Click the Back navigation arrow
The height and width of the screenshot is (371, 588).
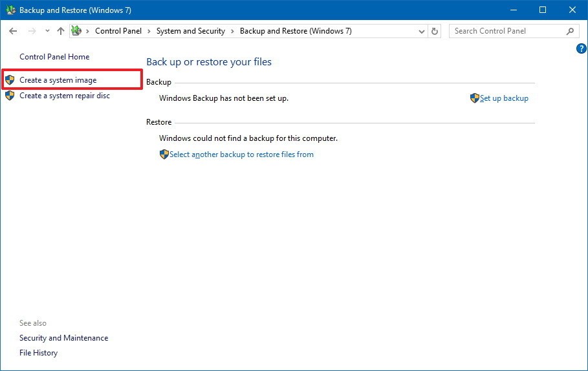pos(13,31)
